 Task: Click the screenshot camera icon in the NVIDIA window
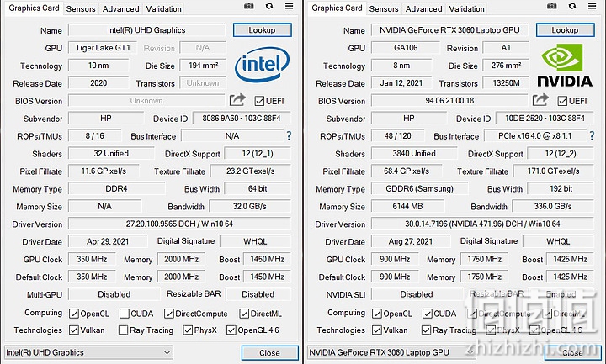pos(552,6)
